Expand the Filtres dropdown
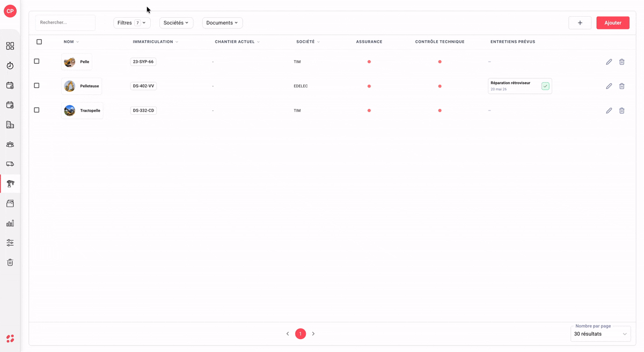Viewport: 644px width, 352px height. pyautogui.click(x=132, y=23)
